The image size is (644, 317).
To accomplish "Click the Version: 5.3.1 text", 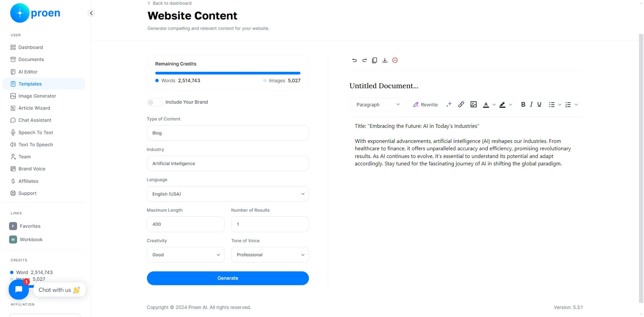I will pos(568,307).
